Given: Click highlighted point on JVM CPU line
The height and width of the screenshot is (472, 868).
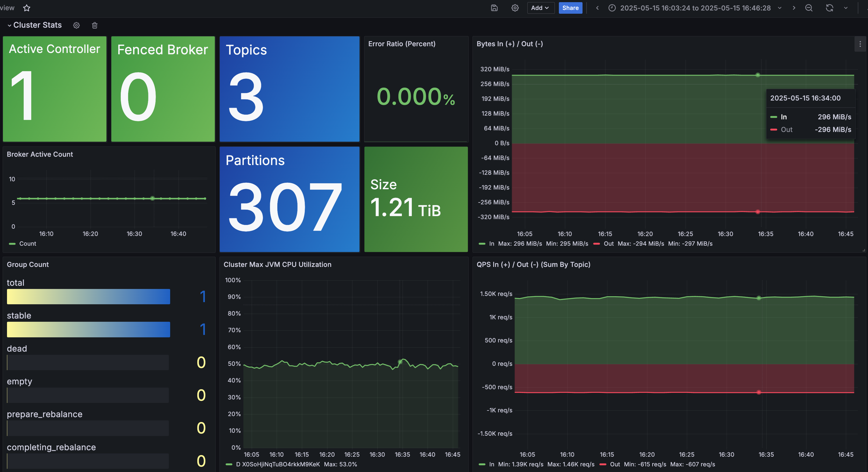Looking at the screenshot, I should pos(400,362).
